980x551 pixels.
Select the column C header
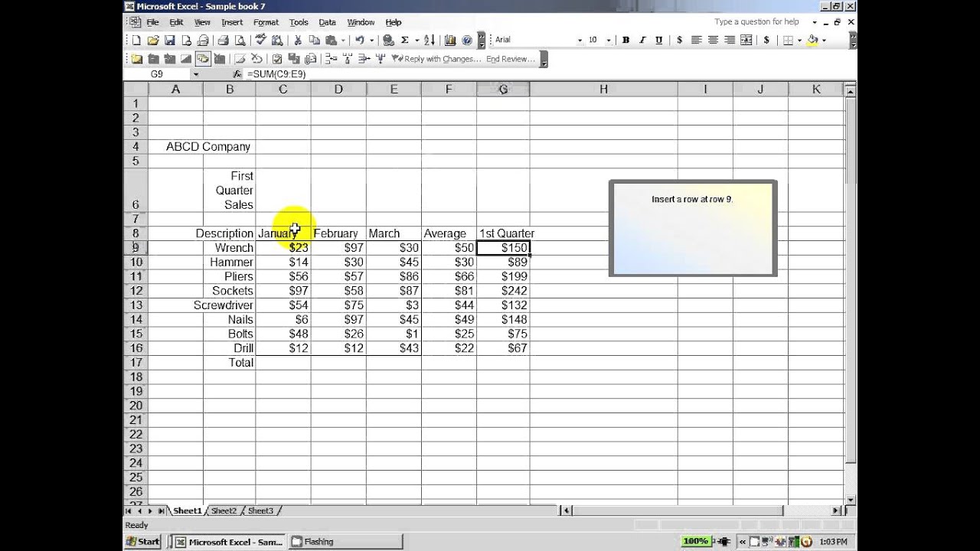[283, 90]
